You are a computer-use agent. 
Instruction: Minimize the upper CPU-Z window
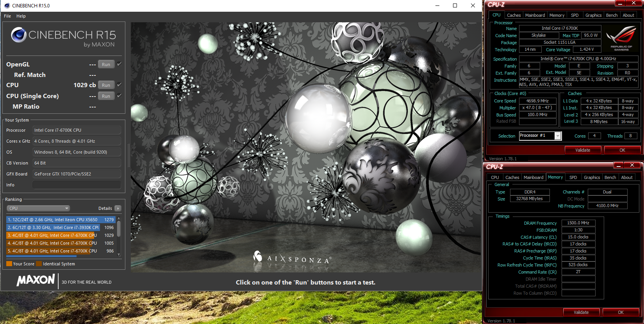(x=620, y=3)
